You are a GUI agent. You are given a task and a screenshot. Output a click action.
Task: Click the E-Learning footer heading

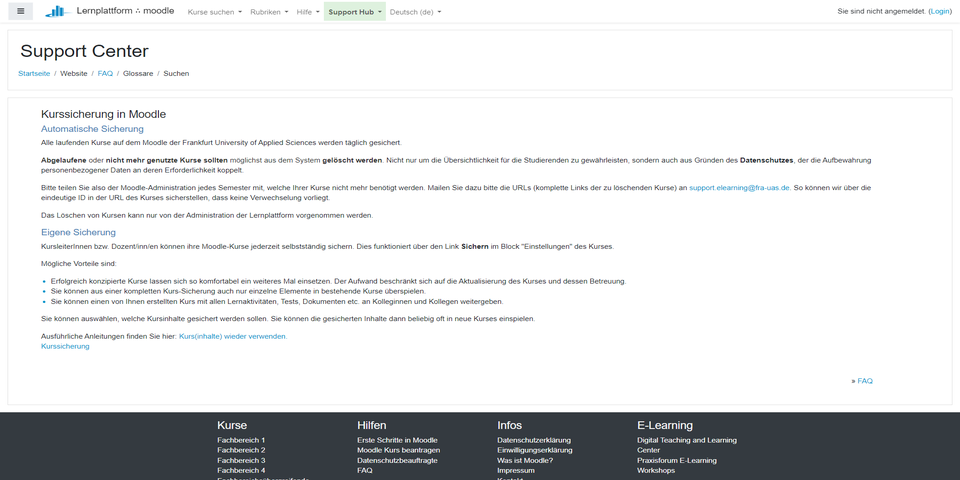point(665,426)
